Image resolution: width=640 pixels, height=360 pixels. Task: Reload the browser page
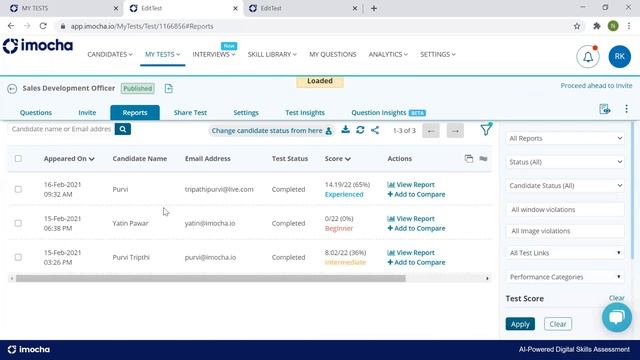click(43, 26)
